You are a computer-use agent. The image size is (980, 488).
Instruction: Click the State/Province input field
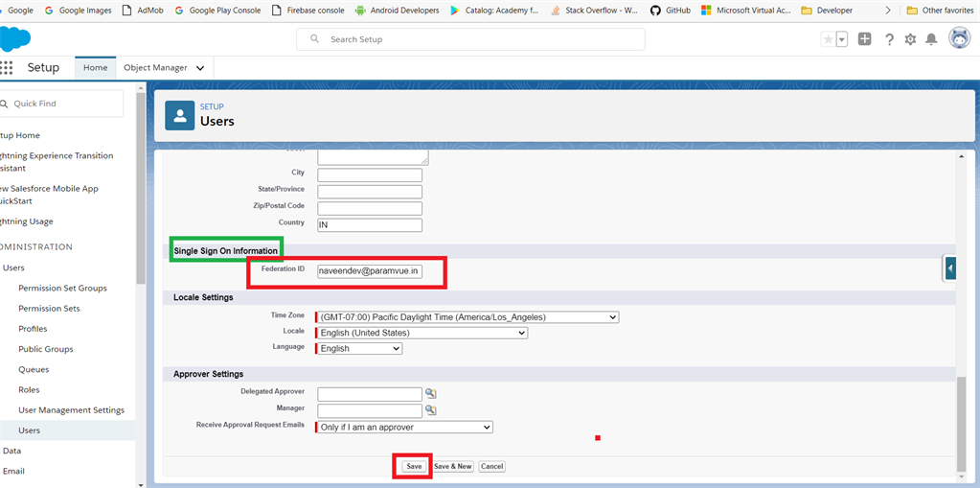coord(370,192)
